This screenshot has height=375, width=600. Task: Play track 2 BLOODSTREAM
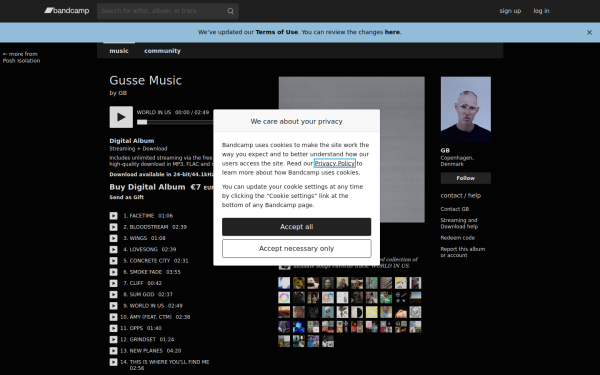[x=114, y=227]
